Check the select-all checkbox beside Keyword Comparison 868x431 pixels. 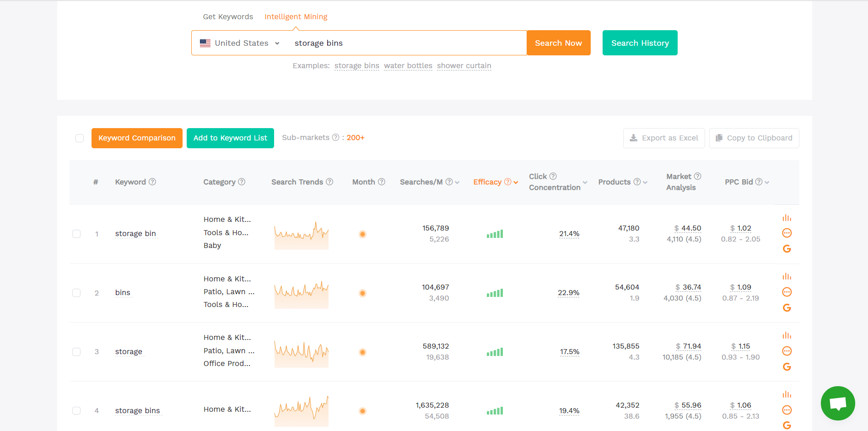tap(80, 138)
